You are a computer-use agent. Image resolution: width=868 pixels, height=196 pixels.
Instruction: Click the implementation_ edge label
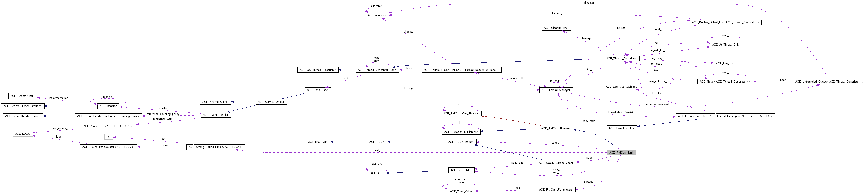[x=59, y=98]
